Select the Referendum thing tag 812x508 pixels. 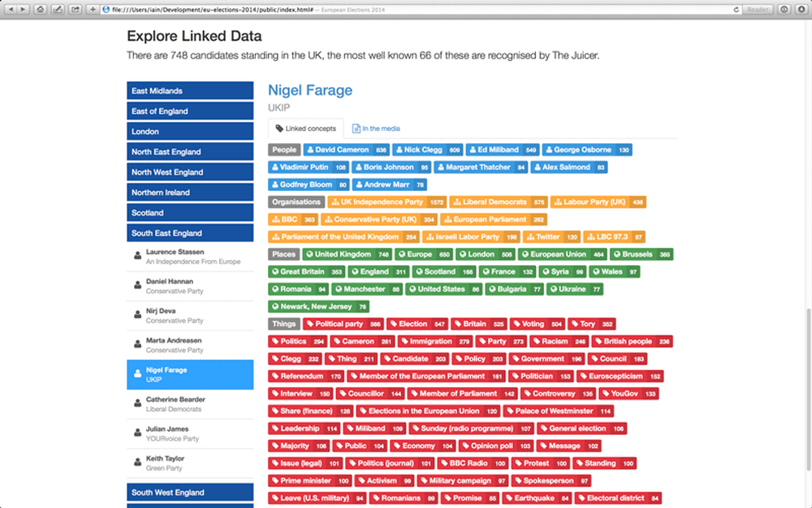point(306,376)
